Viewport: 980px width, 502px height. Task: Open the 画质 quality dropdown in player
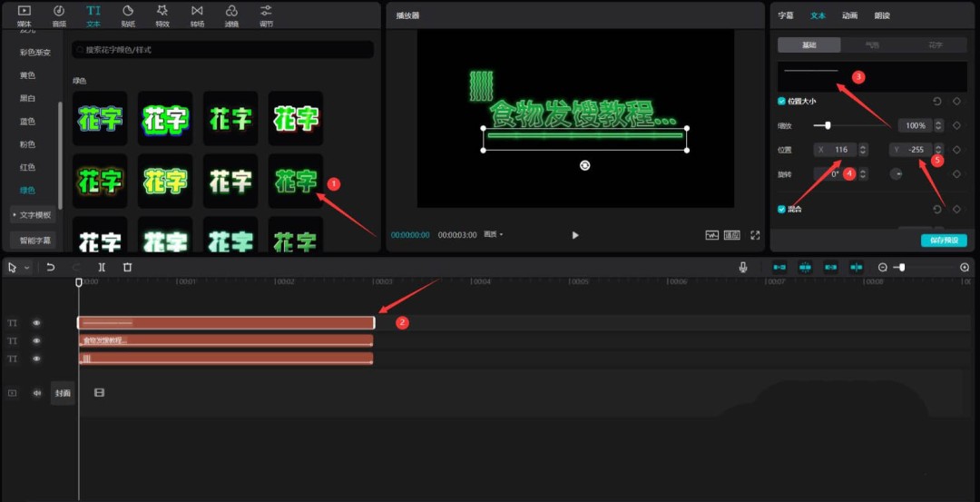coord(494,235)
